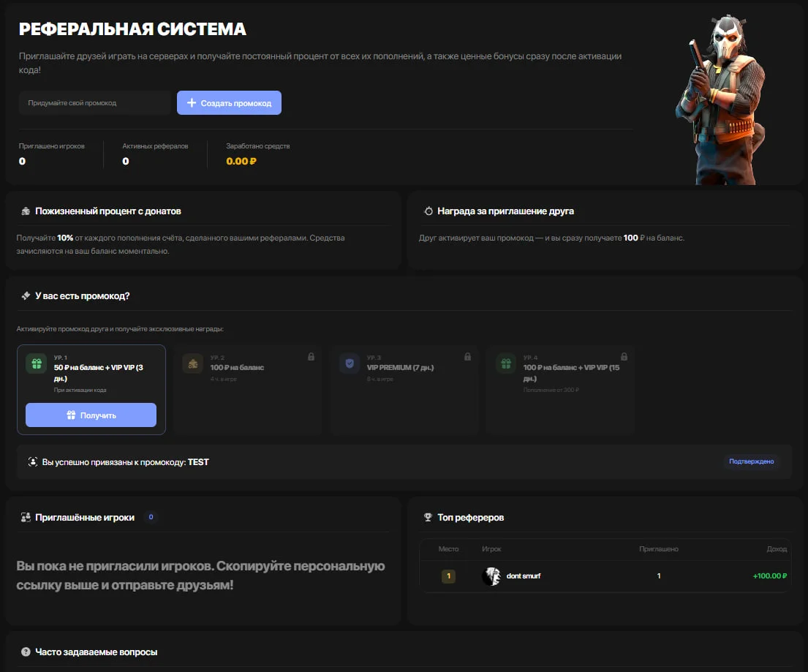
Task: Select the УР. 2 reward 100 ₽ на баланс
Action: (237, 367)
